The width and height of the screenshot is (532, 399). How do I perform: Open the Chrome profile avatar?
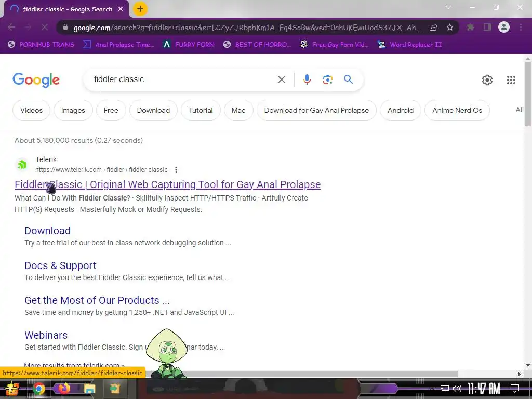pyautogui.click(x=504, y=27)
